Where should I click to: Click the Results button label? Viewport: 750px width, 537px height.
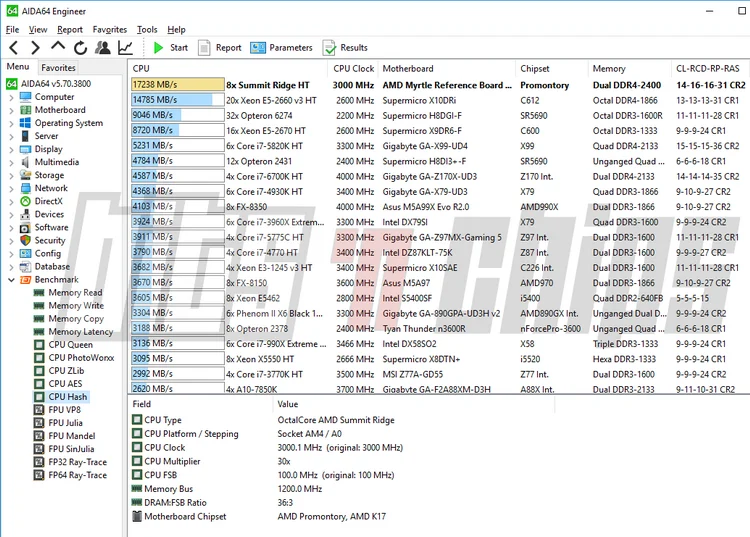(x=354, y=48)
